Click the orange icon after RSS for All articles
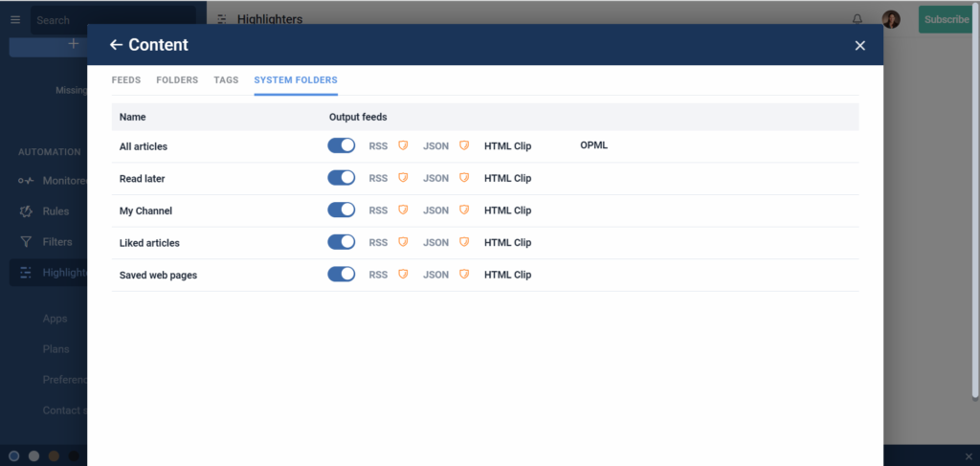The height and width of the screenshot is (466, 980). (x=403, y=146)
